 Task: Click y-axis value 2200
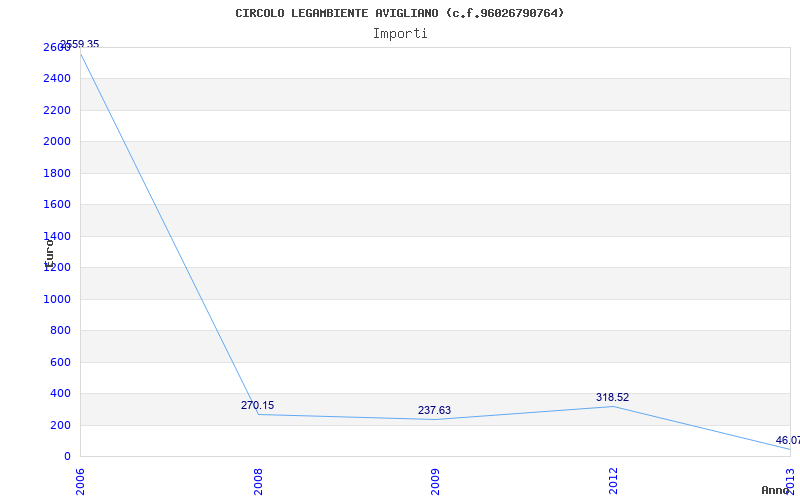pyautogui.click(x=57, y=111)
